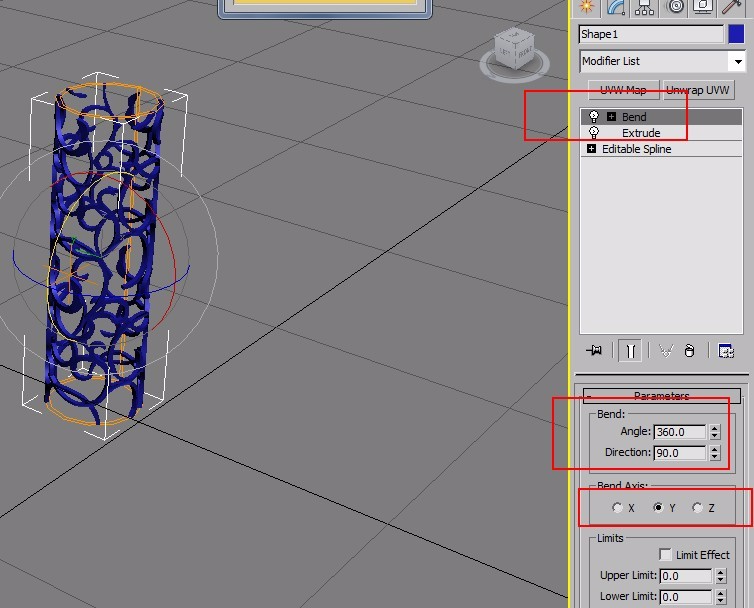Expand the Editable Spline entry

[x=591, y=149]
